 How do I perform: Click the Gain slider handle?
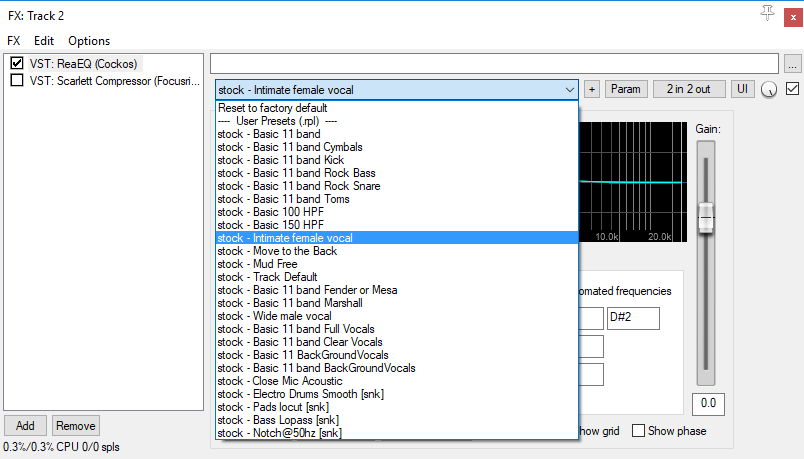(x=706, y=218)
